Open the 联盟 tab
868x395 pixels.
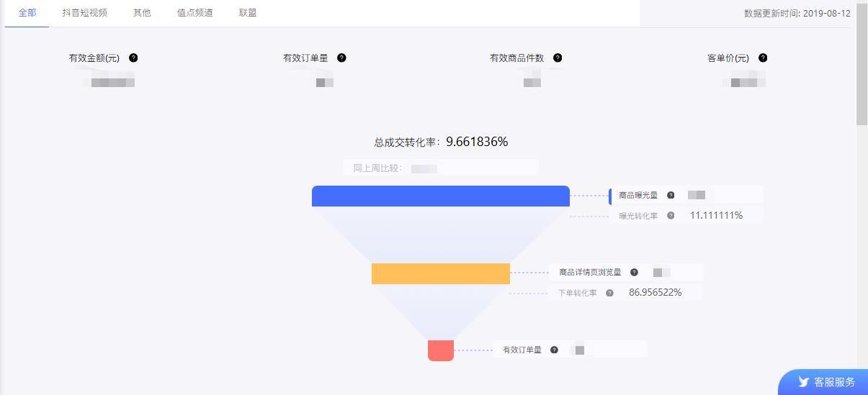click(248, 13)
